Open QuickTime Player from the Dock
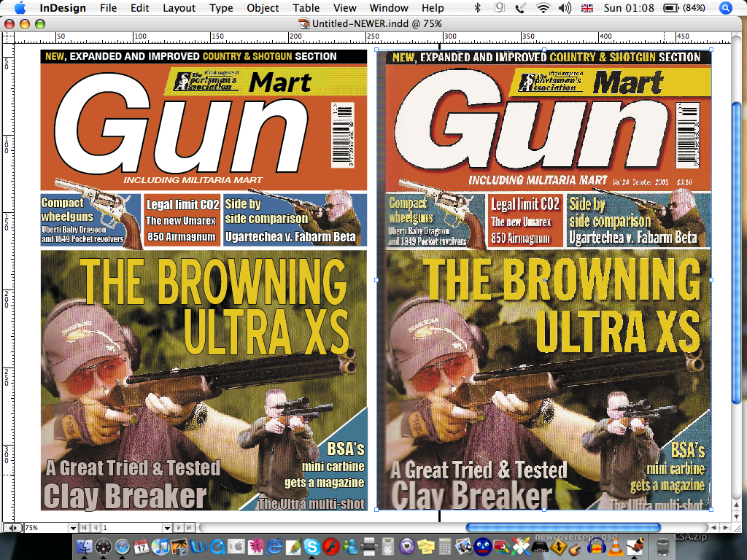Viewport: 747px width, 560px height. coord(217,547)
